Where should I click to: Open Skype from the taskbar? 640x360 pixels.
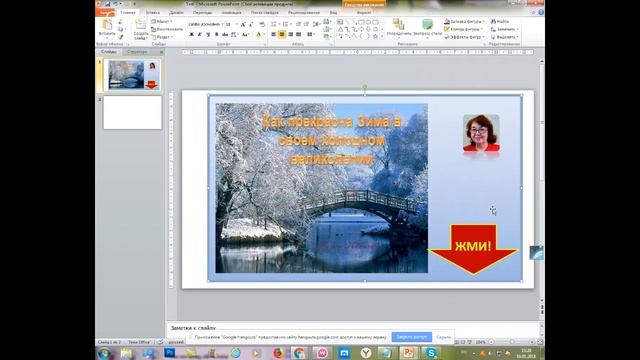pos(431,353)
